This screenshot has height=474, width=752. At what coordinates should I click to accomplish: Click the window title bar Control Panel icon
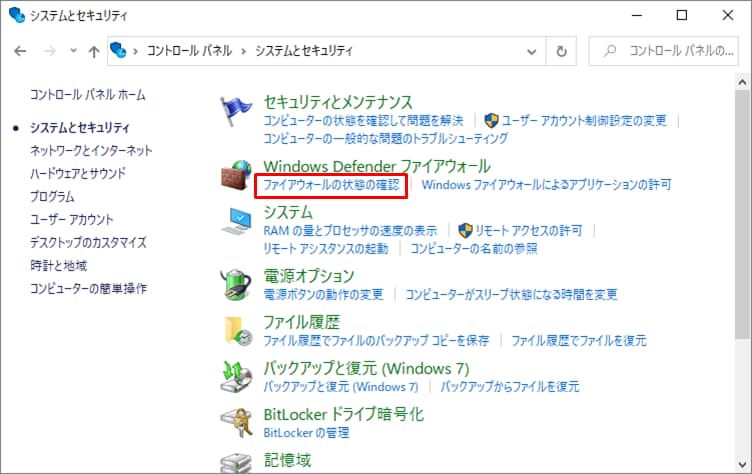[x=17, y=15]
